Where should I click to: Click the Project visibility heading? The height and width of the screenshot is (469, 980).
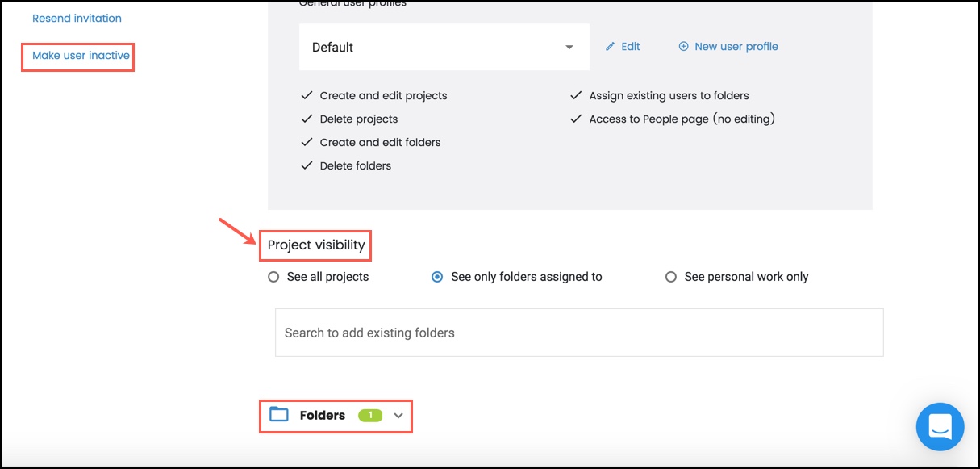tap(316, 245)
